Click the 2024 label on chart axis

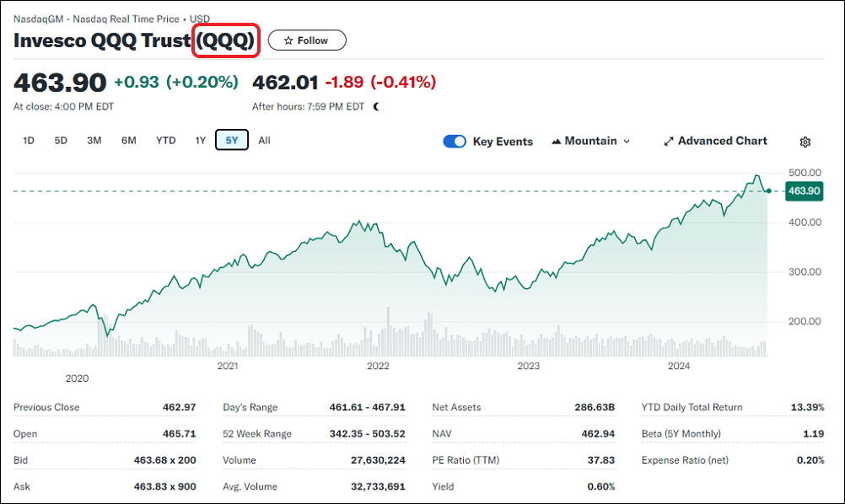click(679, 366)
